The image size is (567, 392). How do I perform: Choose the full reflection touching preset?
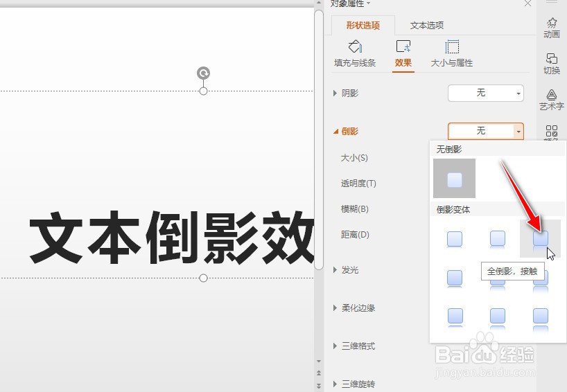540,239
